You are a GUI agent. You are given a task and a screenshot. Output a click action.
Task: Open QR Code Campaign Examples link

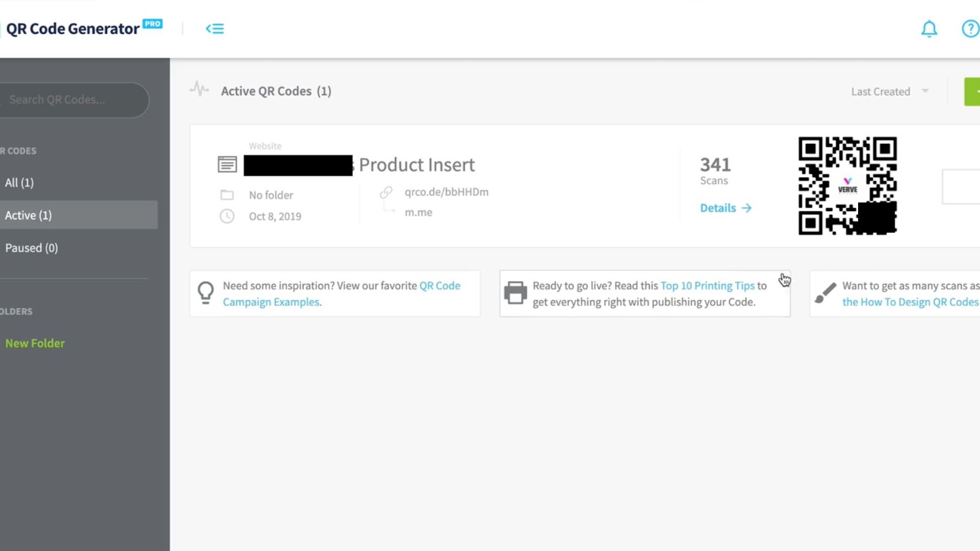pyautogui.click(x=342, y=294)
